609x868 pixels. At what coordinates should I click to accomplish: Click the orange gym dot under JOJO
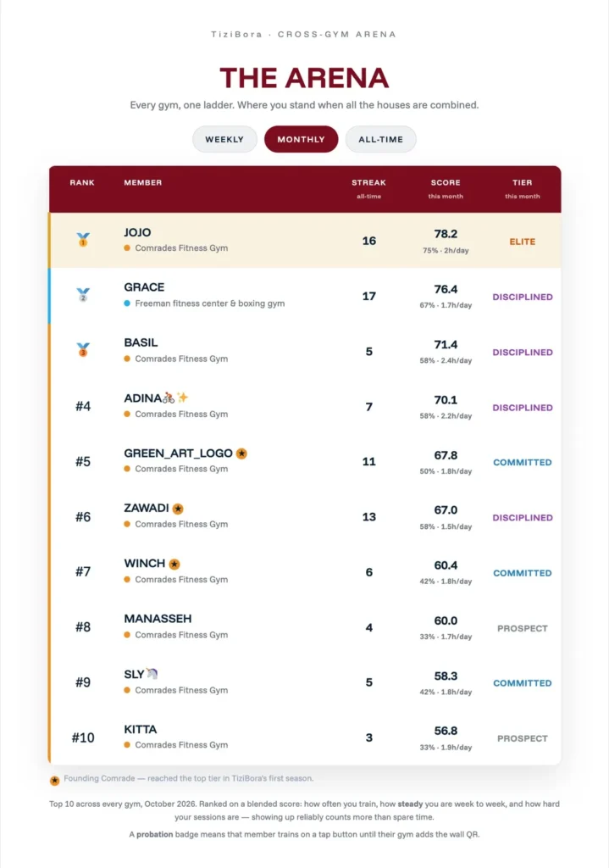pyautogui.click(x=127, y=248)
